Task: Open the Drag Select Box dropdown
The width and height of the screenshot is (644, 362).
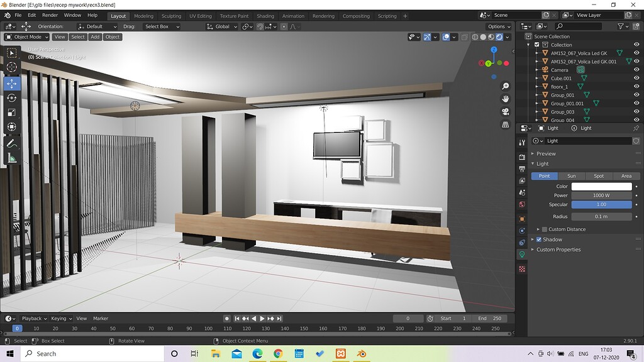Action: pyautogui.click(x=162, y=26)
